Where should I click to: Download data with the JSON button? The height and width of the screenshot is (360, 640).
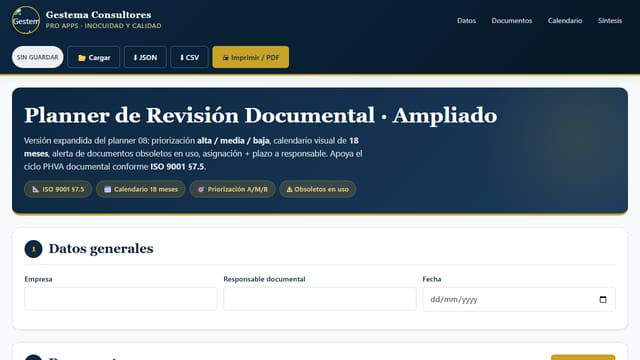pos(145,58)
